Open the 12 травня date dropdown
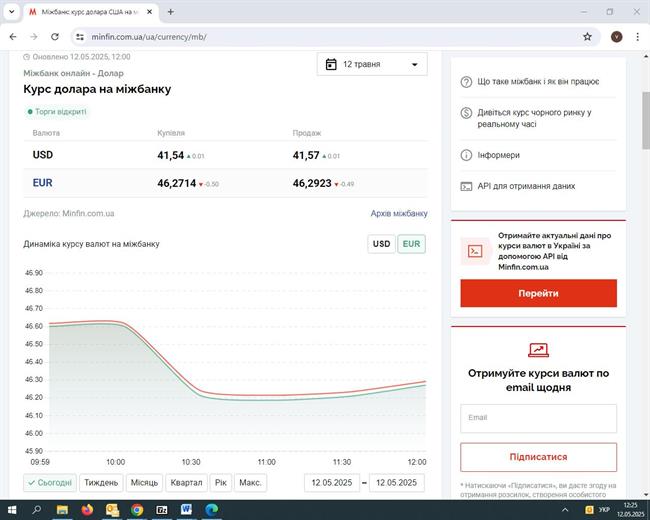Image resolution: width=650 pixels, height=520 pixels. (x=372, y=64)
